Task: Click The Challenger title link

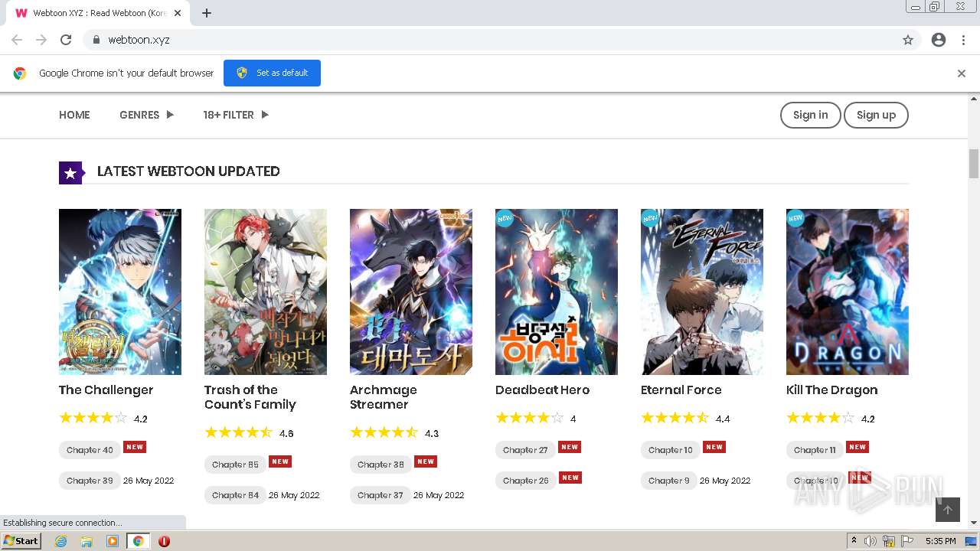Action: [x=106, y=390]
